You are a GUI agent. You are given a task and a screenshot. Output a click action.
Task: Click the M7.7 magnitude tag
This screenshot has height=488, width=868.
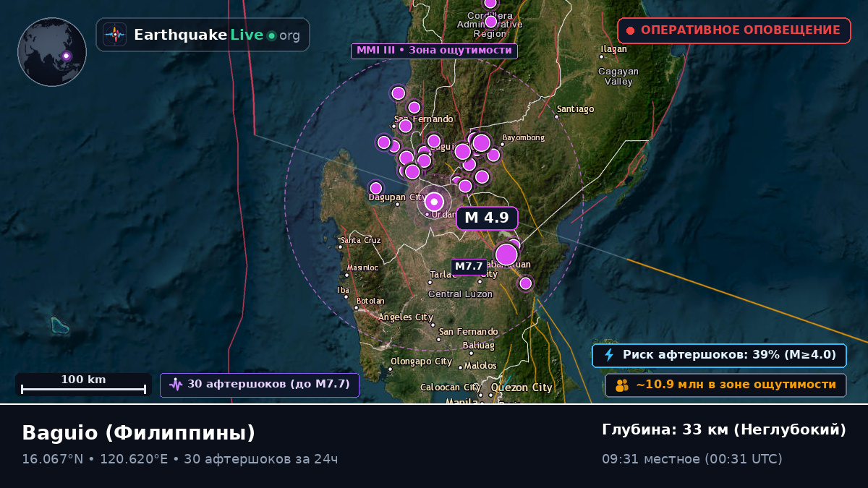pyautogui.click(x=469, y=267)
